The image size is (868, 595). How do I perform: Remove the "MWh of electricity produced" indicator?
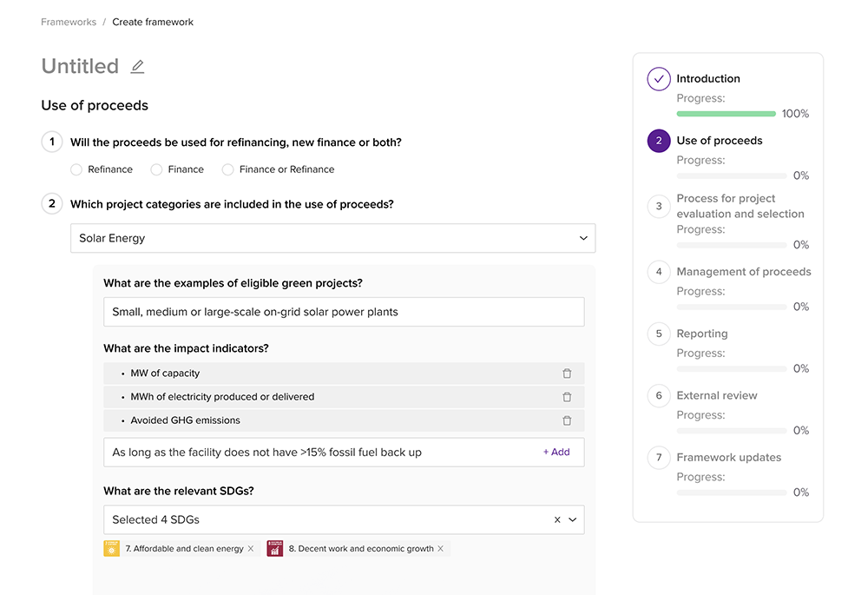pyautogui.click(x=567, y=397)
